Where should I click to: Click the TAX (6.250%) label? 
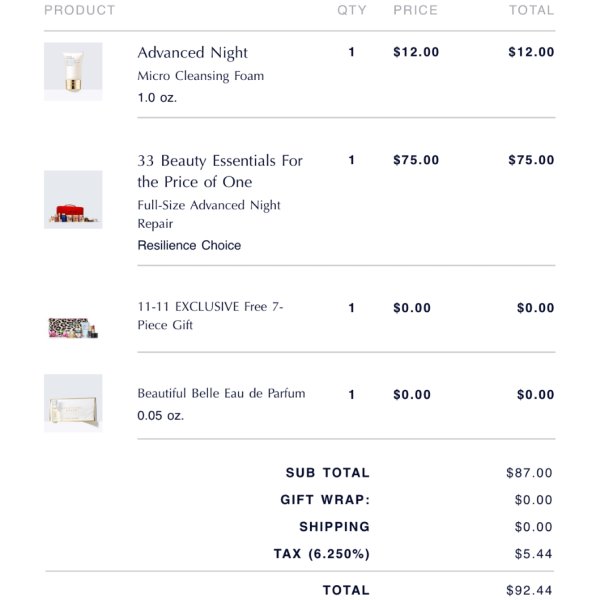point(322,554)
